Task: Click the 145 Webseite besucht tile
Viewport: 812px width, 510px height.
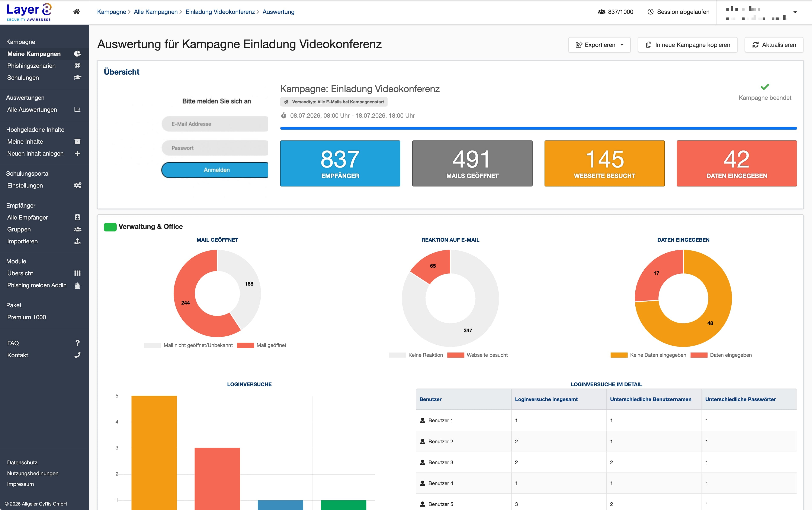Action: pyautogui.click(x=605, y=163)
